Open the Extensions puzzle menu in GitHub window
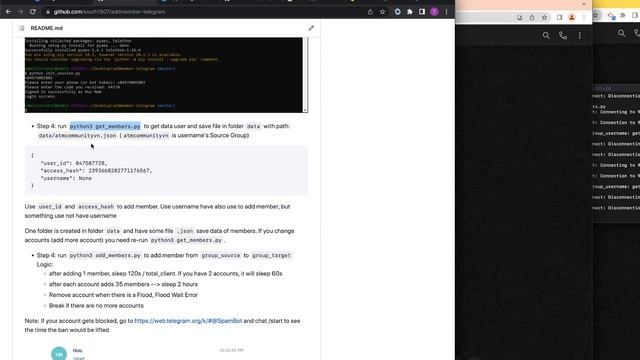The image size is (640, 360). click(410, 12)
